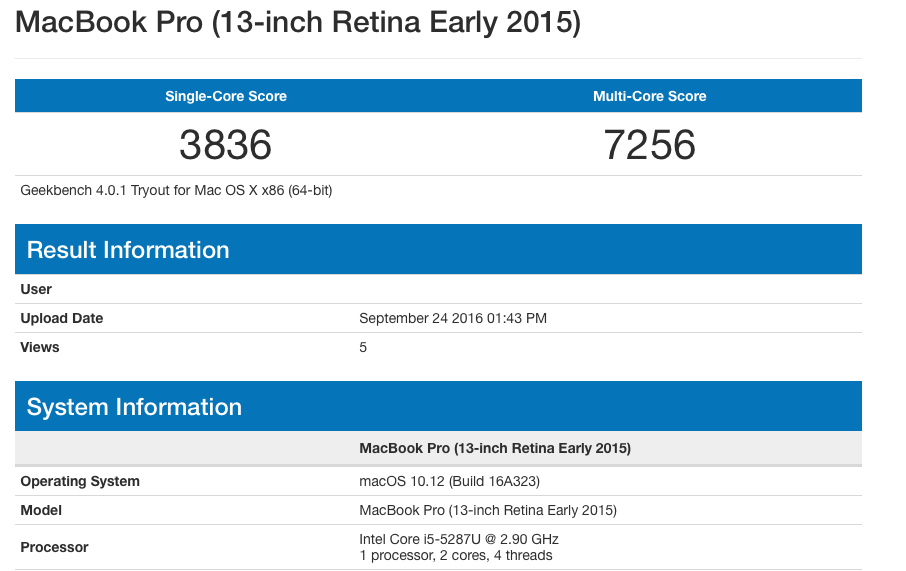906x571 pixels.
Task: Click the Result Information section header
Action: tap(438, 249)
